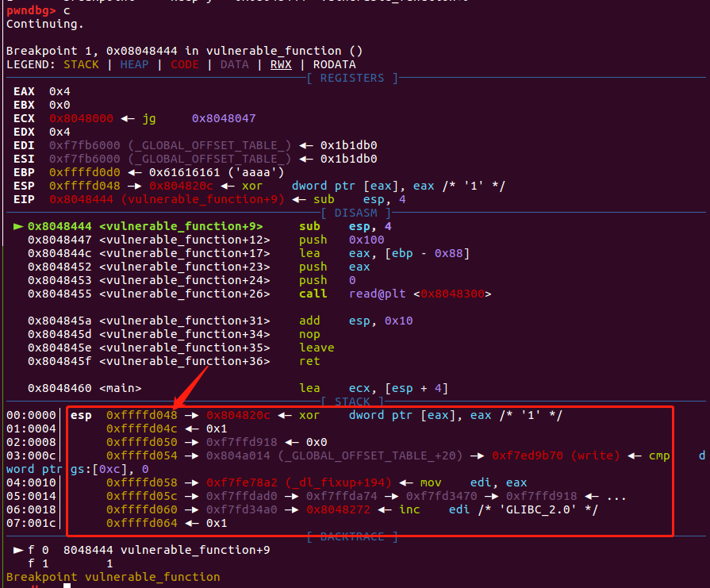Click the 'push 0x100' instruction
This screenshot has width=710, height=588.
(341, 240)
